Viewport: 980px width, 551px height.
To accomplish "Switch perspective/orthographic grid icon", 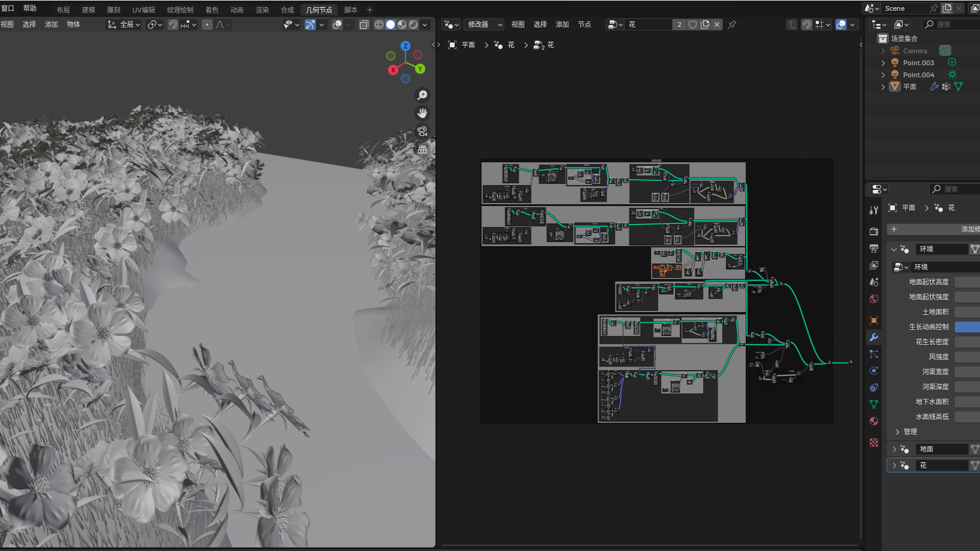I will [x=422, y=149].
